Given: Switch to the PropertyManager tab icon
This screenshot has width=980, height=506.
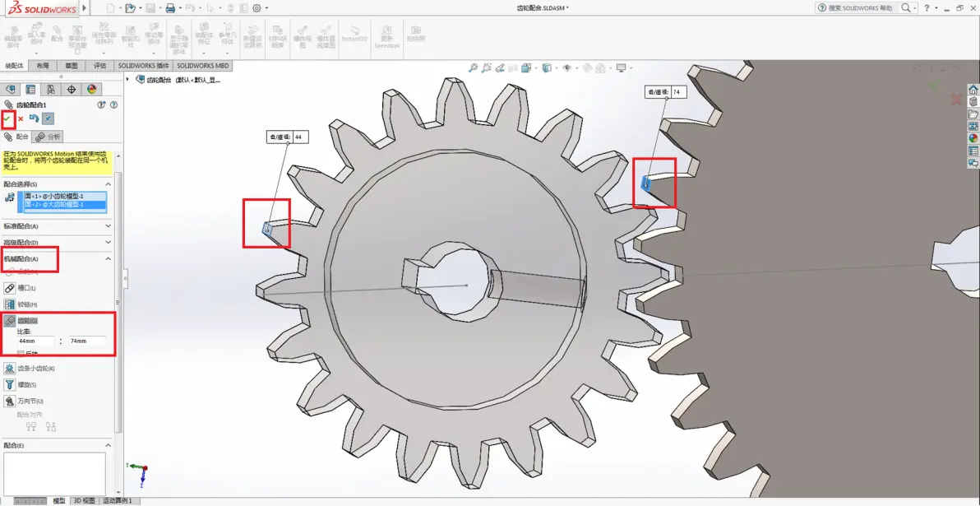Looking at the screenshot, I should point(30,89).
